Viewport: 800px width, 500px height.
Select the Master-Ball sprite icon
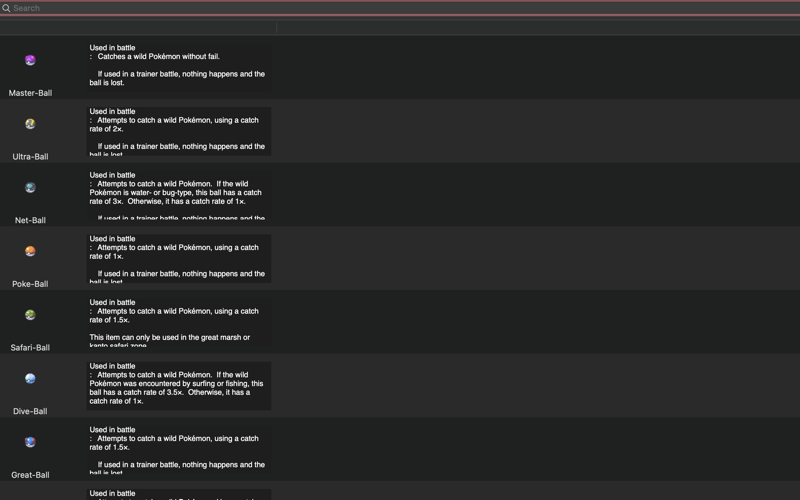click(x=30, y=60)
